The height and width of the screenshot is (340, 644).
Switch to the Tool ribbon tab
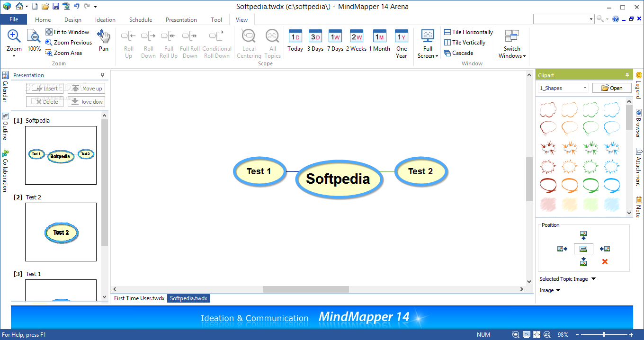point(216,20)
